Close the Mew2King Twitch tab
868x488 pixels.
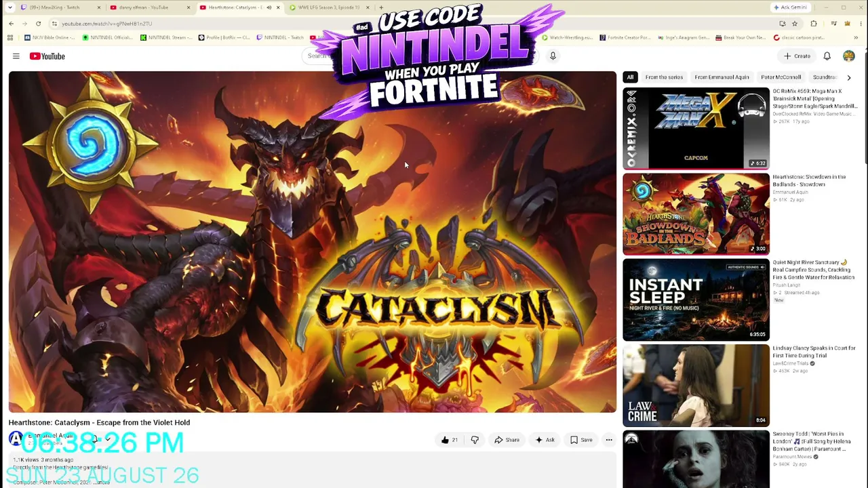pos(98,7)
